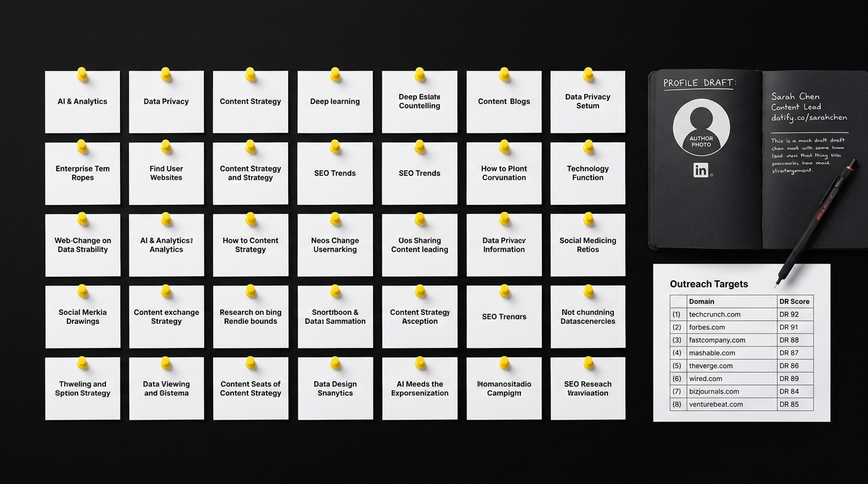Select 'AI Meeds the Exporsenization' card

pyautogui.click(x=419, y=389)
